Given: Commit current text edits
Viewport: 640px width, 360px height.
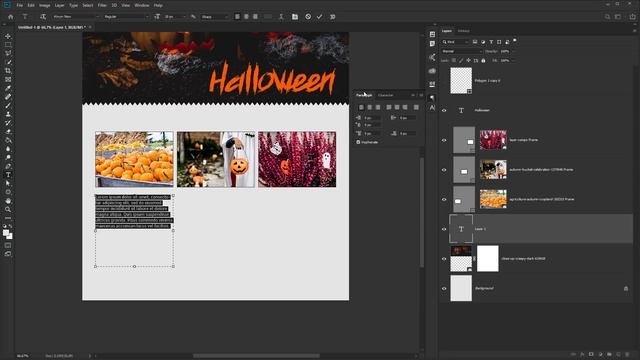Looking at the screenshot, I should click(320, 17).
